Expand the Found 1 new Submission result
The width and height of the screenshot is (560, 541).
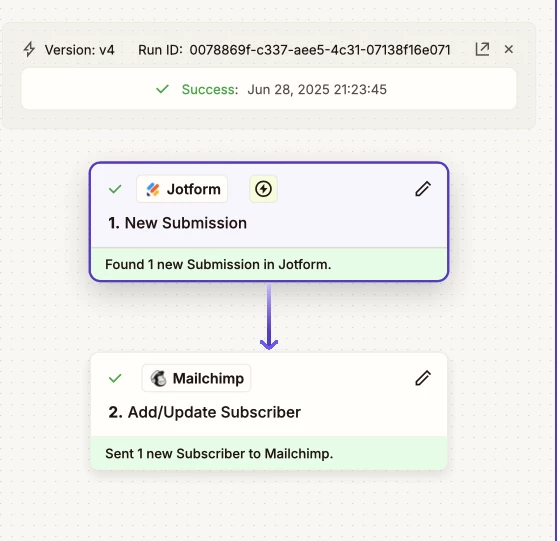click(269, 264)
